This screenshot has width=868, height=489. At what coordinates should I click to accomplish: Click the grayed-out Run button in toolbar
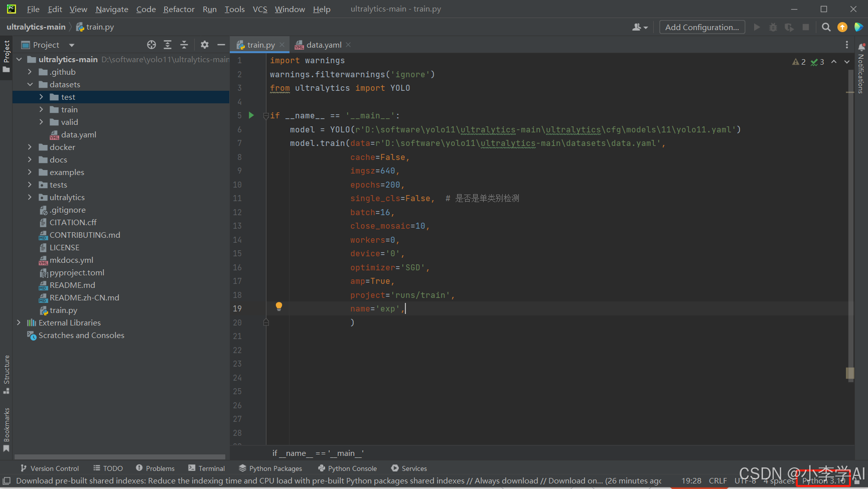coord(757,27)
